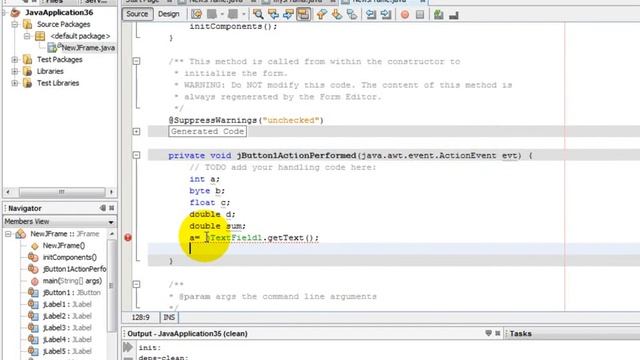Toggle Highlight Search in editor toolbar

point(303,14)
